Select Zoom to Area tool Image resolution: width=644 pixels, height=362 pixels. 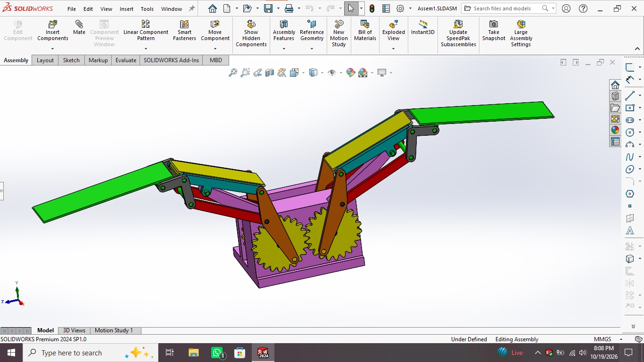tap(245, 73)
